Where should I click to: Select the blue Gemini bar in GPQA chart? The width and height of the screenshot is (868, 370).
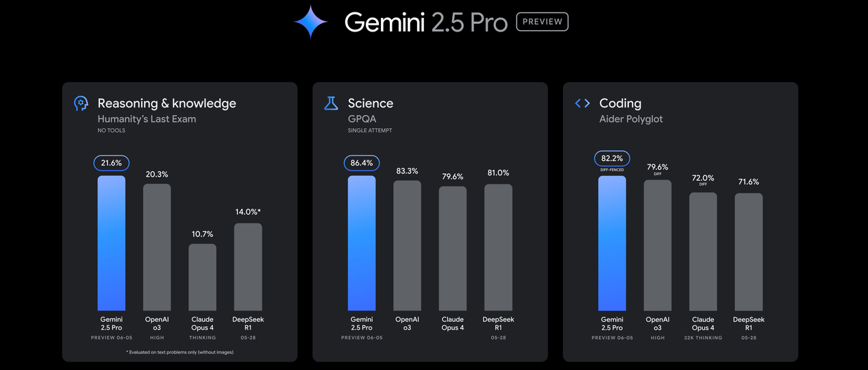(361, 243)
